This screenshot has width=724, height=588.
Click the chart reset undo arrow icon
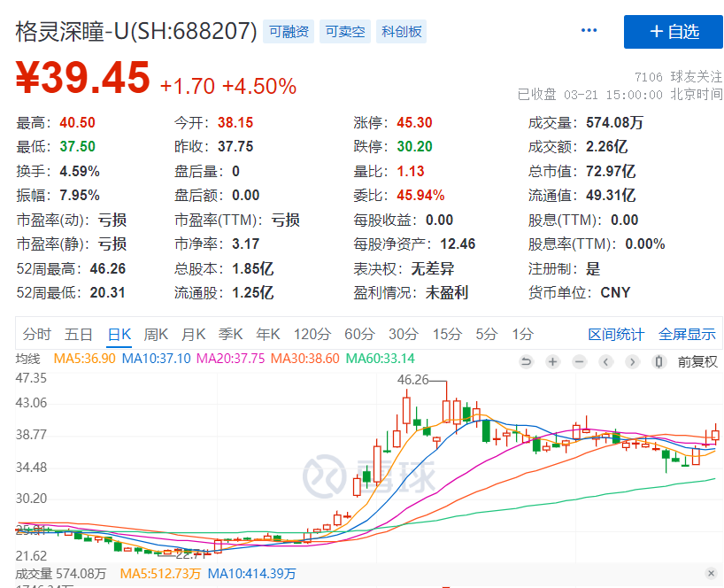(x=526, y=361)
